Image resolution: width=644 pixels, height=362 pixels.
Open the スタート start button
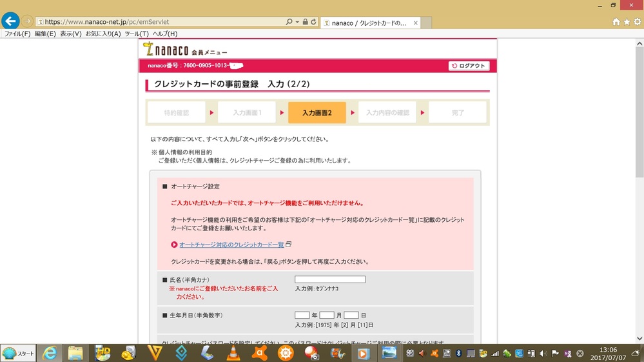18,354
